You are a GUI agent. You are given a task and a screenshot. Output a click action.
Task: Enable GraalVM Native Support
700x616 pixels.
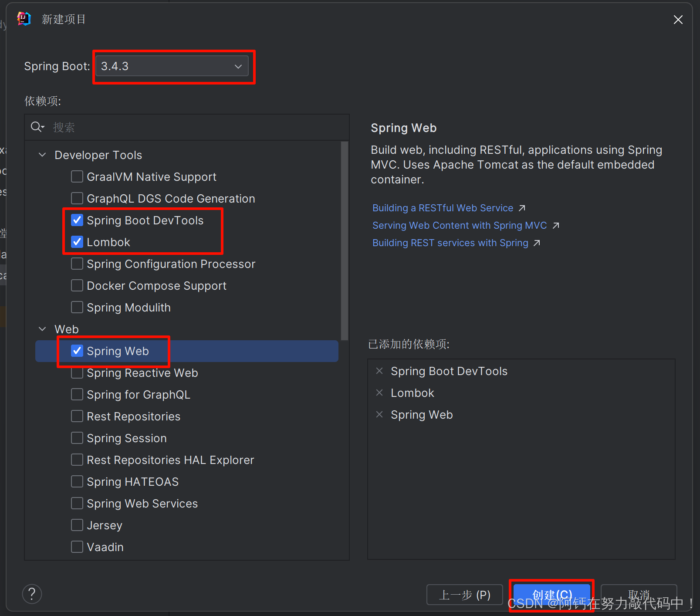tap(77, 176)
